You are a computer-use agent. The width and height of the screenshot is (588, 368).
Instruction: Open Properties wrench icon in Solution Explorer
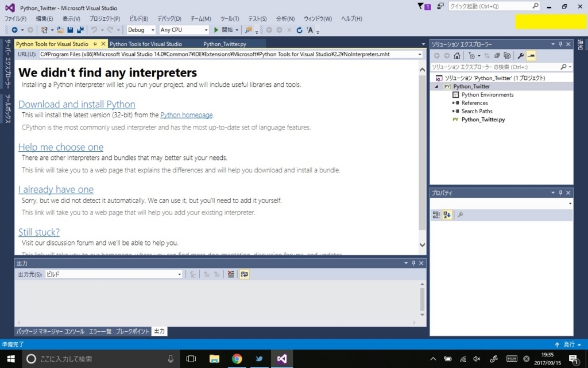point(520,56)
